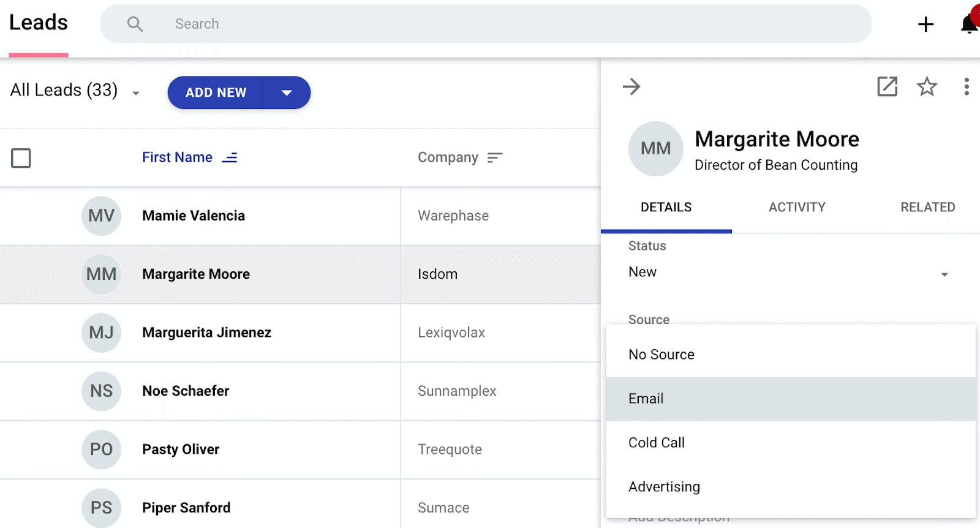Switch to the RELATED tab

pos(927,207)
